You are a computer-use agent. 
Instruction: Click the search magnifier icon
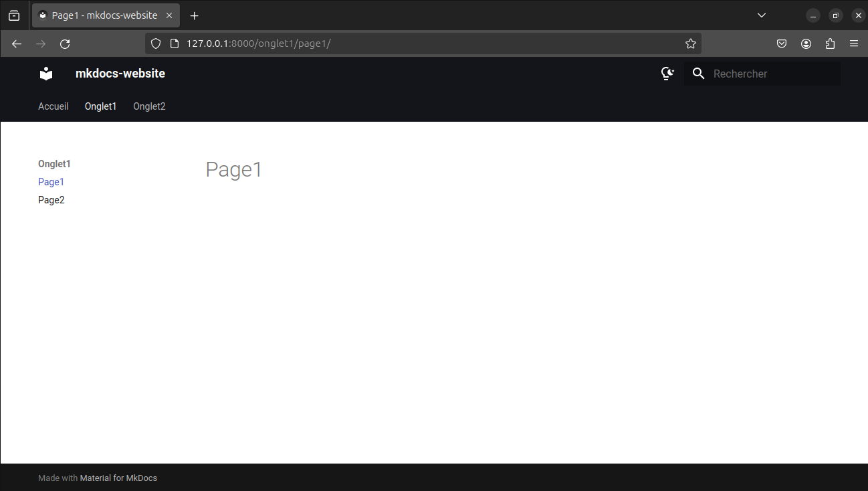click(x=698, y=74)
